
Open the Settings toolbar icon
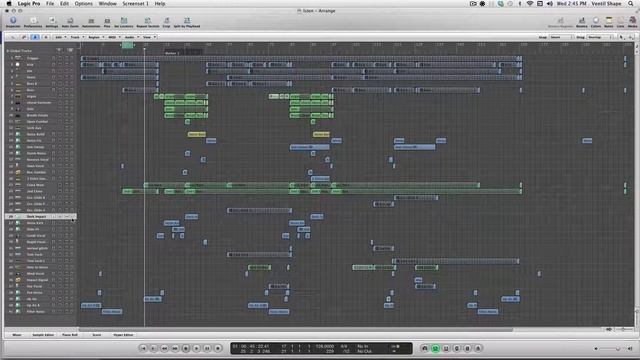pyautogui.click(x=52, y=21)
